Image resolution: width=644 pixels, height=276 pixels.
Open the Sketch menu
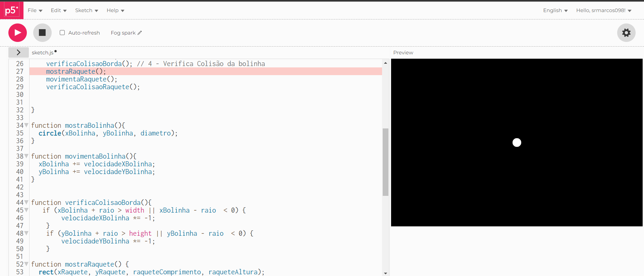click(x=87, y=10)
